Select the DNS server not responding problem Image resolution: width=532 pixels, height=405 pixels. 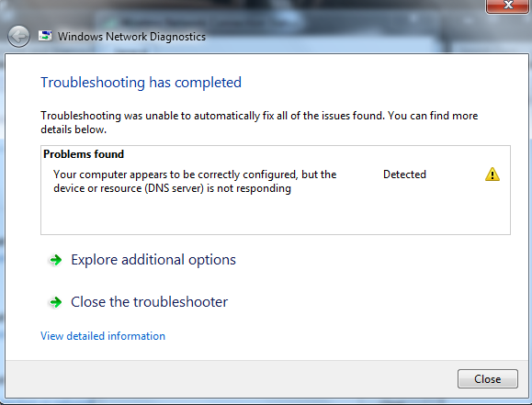coord(195,181)
